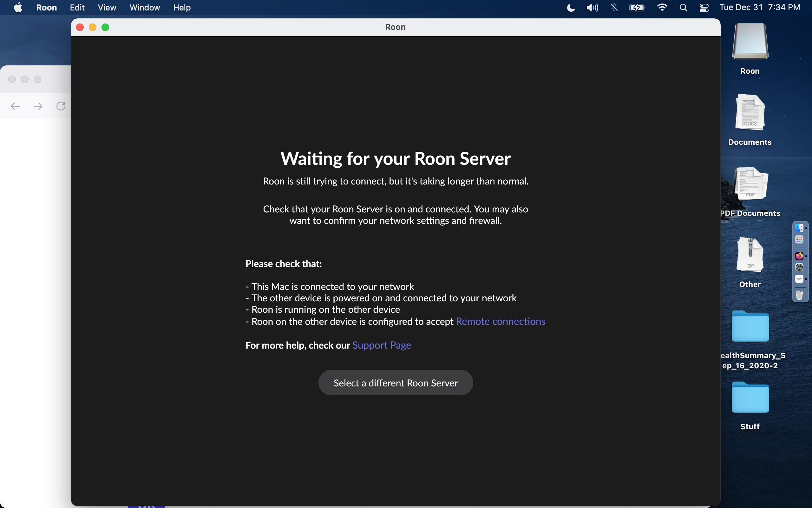Screen dimensions: 812x508
Task: Close the Roon window
Action: 80,27
